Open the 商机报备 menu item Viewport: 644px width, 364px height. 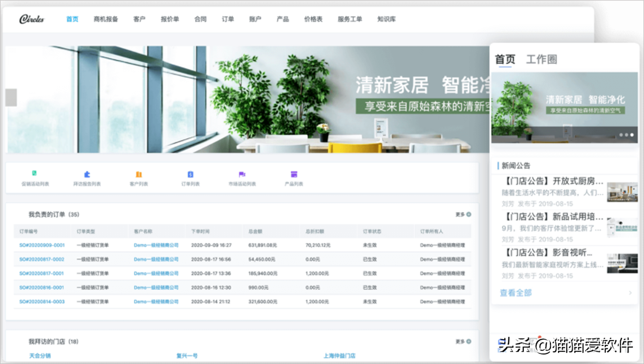click(105, 19)
